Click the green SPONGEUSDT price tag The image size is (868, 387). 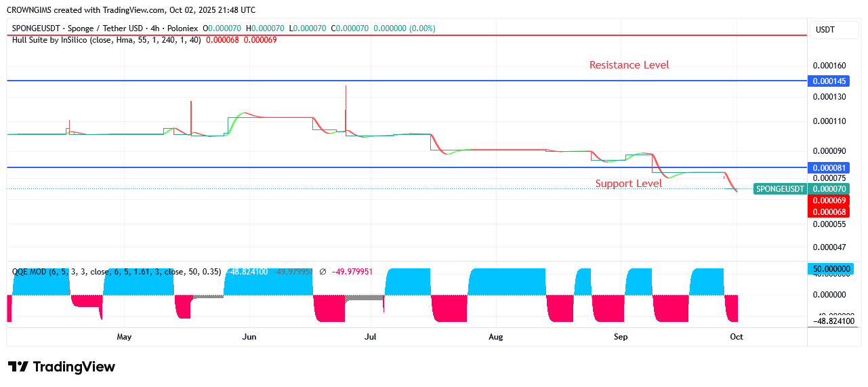(780, 189)
